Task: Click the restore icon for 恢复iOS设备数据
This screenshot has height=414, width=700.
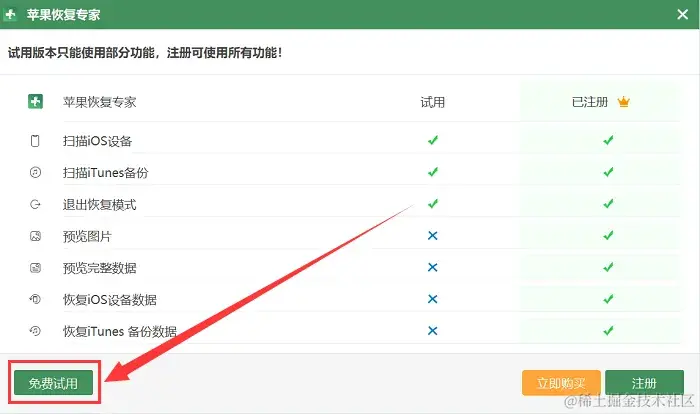Action: (35, 299)
